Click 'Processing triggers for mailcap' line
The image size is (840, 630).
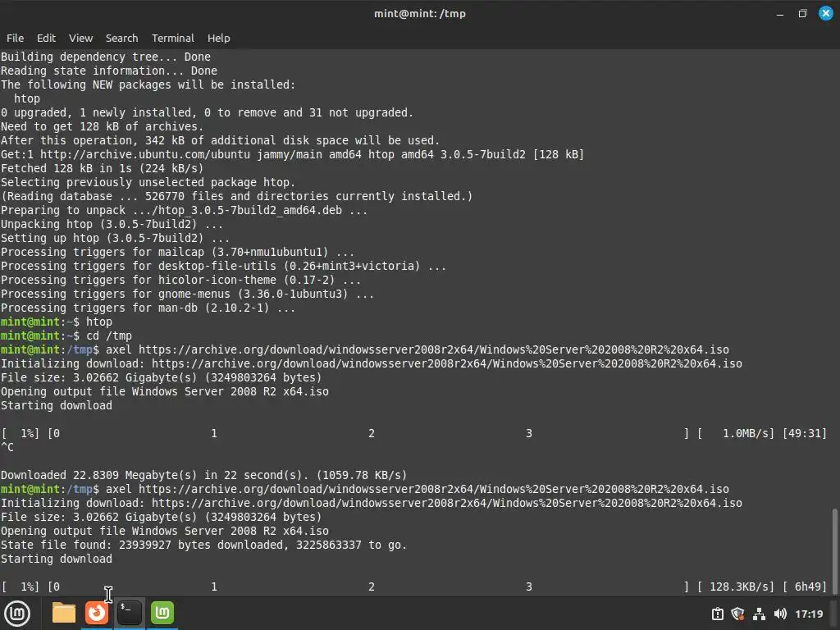177,253
